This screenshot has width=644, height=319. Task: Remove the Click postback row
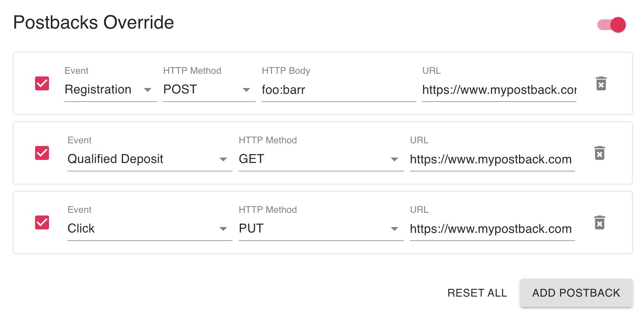[x=599, y=222]
